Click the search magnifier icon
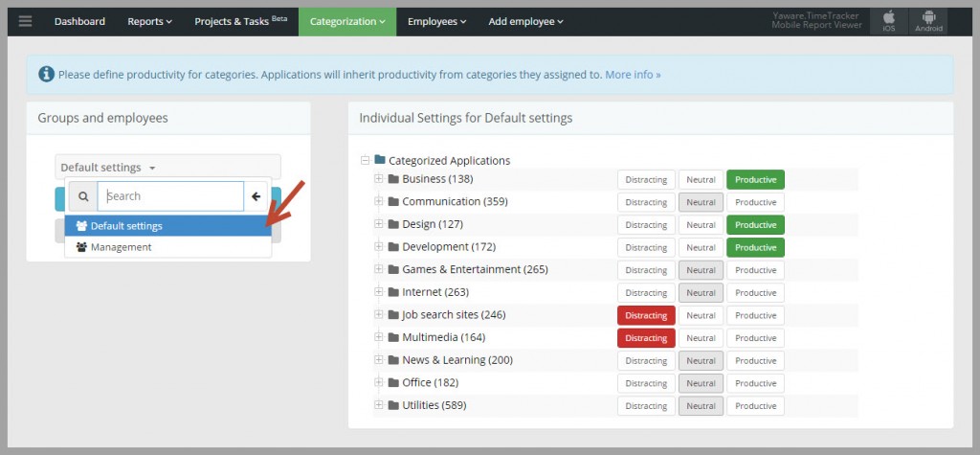Screen dimensions: 980x455 (83, 196)
